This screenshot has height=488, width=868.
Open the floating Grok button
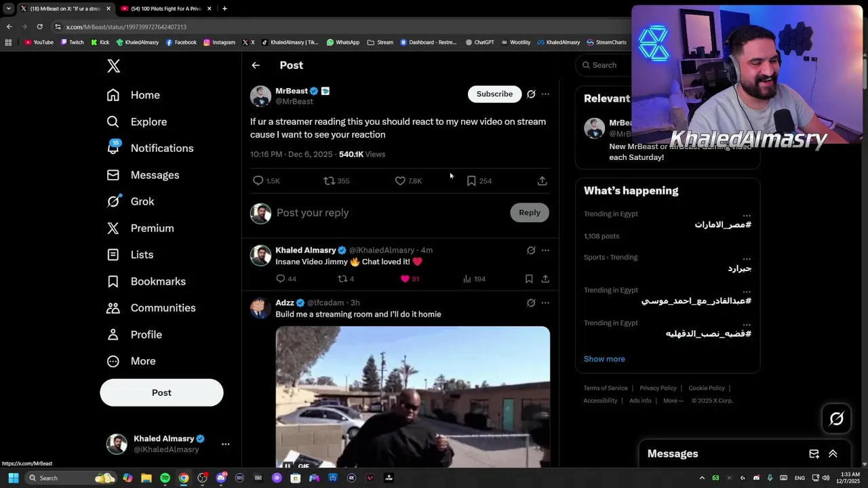(x=836, y=419)
